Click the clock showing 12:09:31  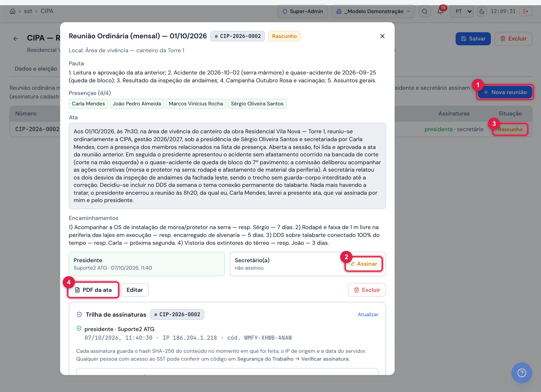point(503,11)
